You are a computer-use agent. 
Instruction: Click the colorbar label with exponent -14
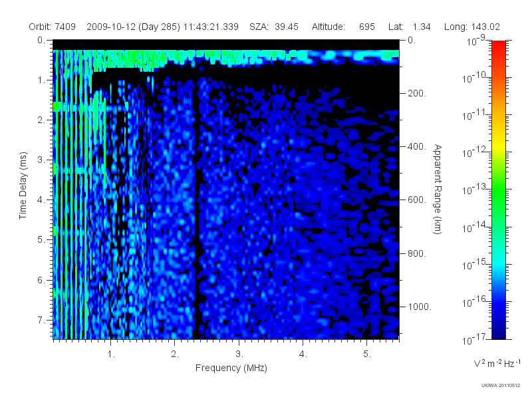click(x=475, y=227)
